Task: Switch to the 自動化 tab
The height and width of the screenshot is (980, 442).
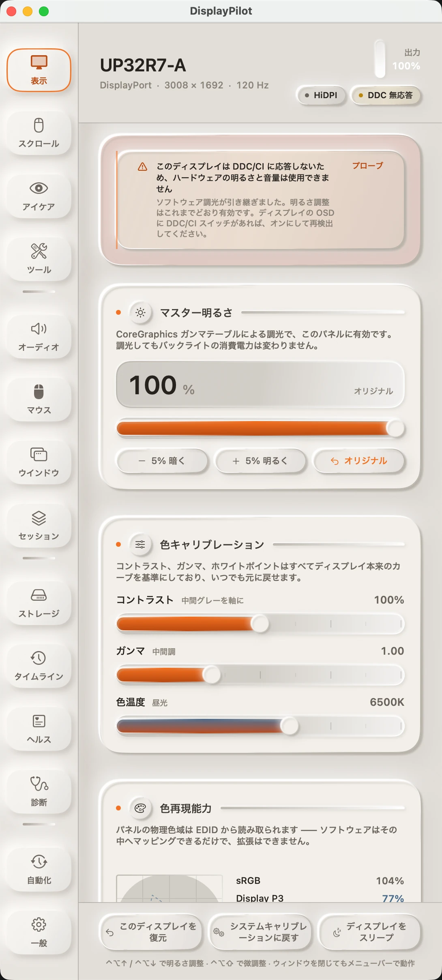Action: coord(39,869)
